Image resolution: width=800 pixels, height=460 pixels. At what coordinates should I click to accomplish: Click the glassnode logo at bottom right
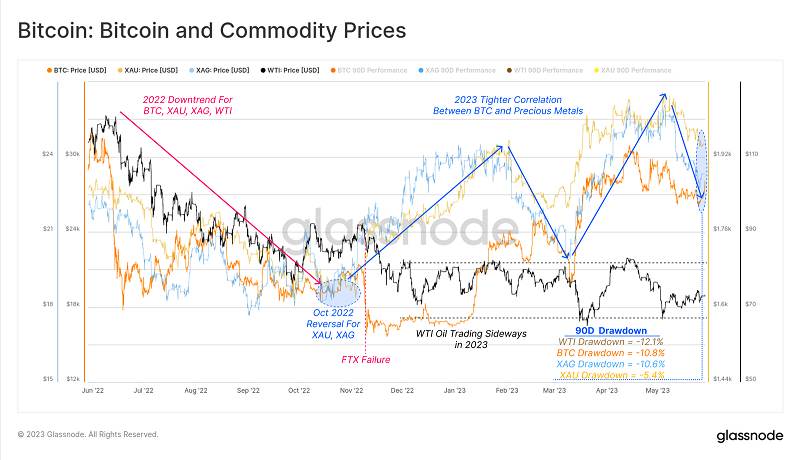pos(749,436)
